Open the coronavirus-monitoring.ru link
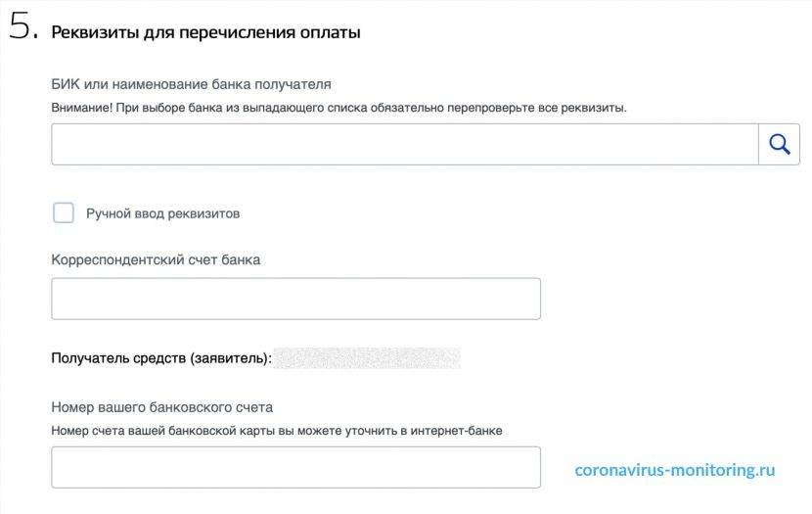812x514 pixels. (x=674, y=470)
